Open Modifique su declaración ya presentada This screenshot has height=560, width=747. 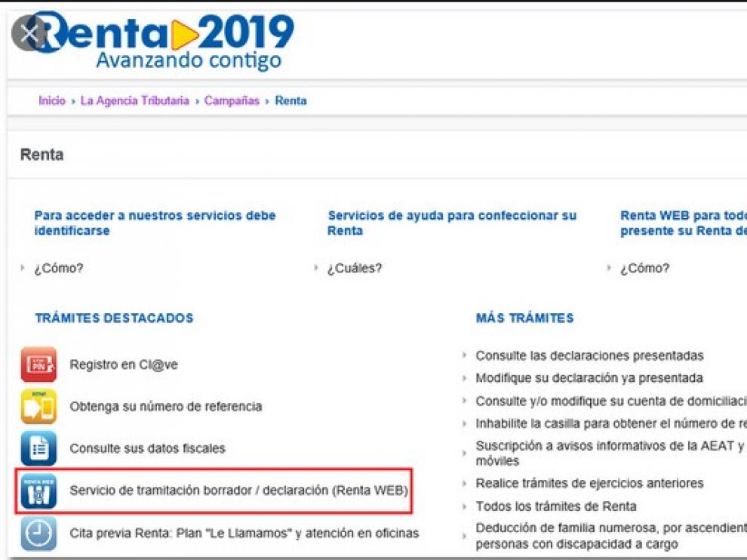tap(589, 378)
